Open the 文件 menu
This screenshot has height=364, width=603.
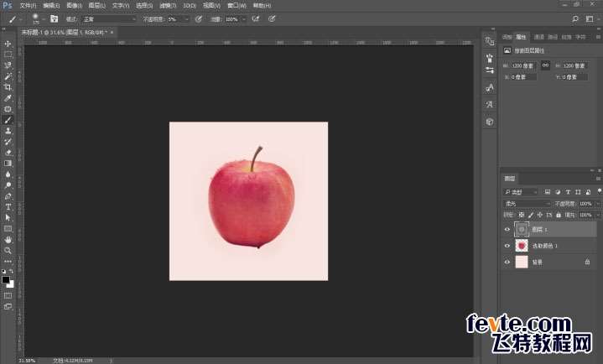pos(27,4)
